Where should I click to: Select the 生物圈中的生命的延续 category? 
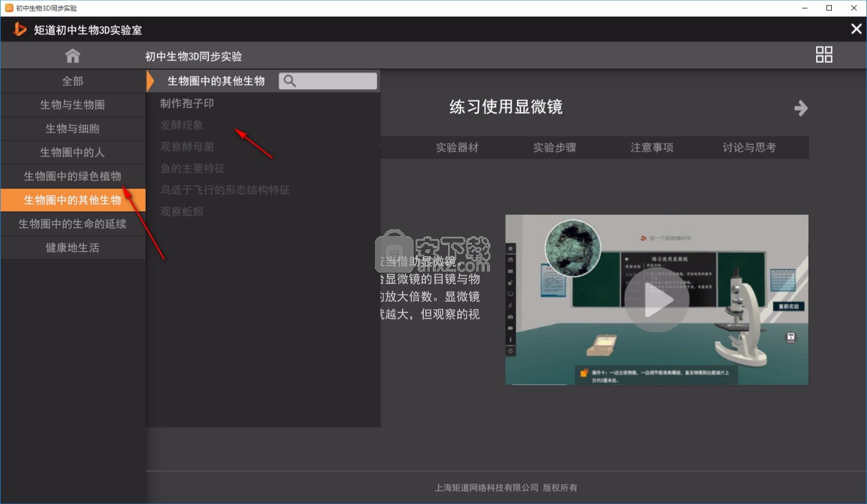[x=73, y=224]
